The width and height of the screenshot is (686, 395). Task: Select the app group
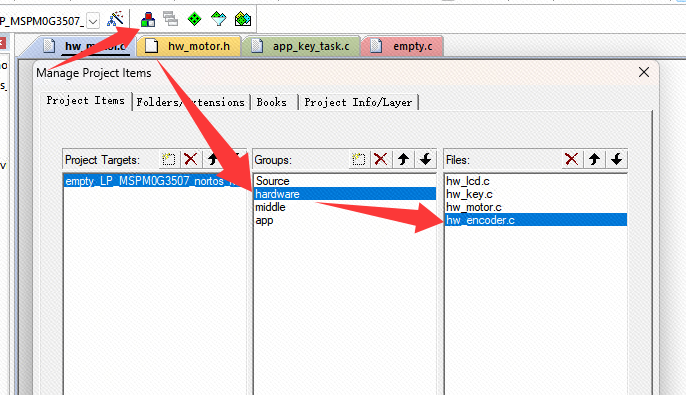pyautogui.click(x=345, y=220)
